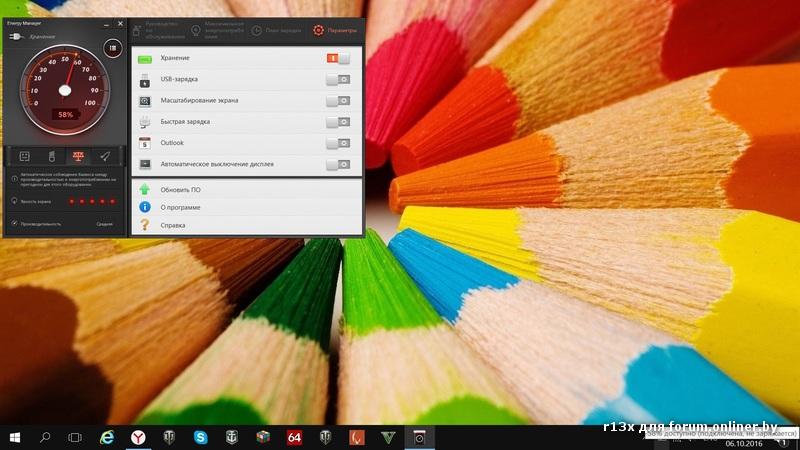
Task: Open Yandex Browser from taskbar
Action: click(x=138, y=437)
